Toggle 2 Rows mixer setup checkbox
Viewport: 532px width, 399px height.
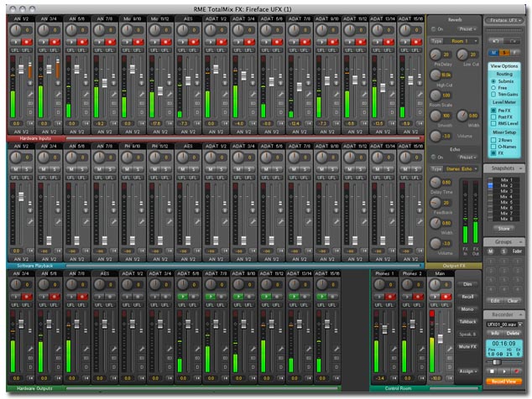click(x=492, y=140)
